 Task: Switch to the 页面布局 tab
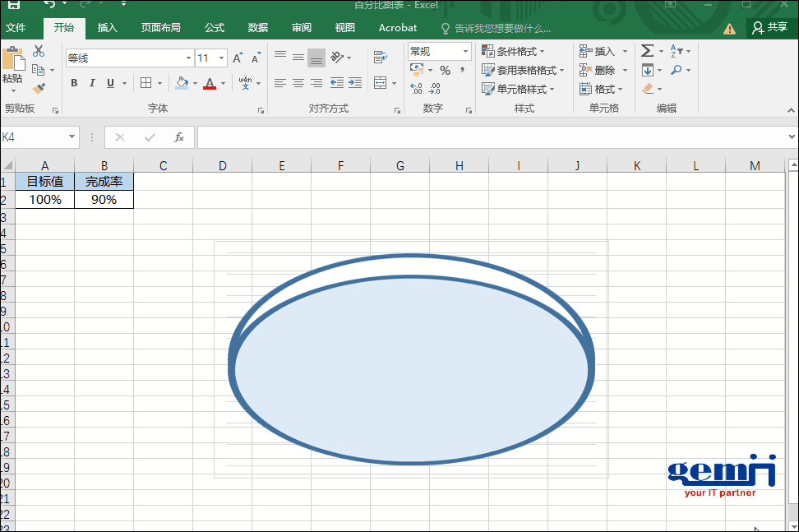pos(160,28)
